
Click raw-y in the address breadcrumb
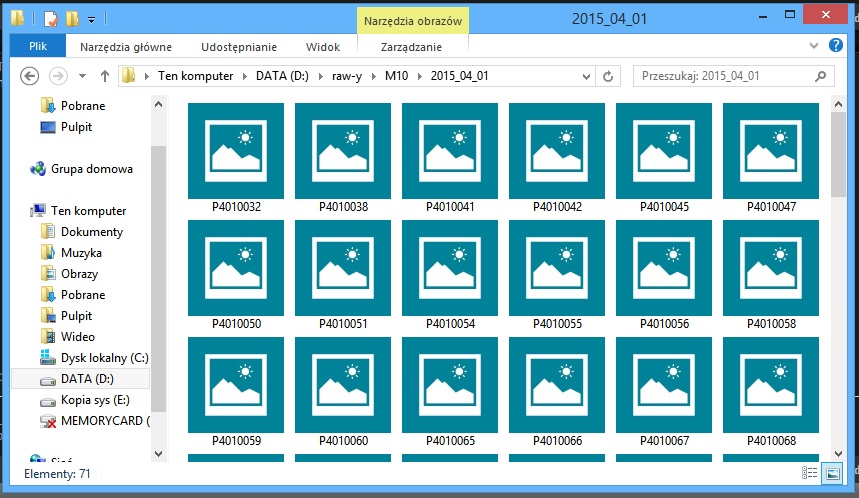(x=349, y=76)
